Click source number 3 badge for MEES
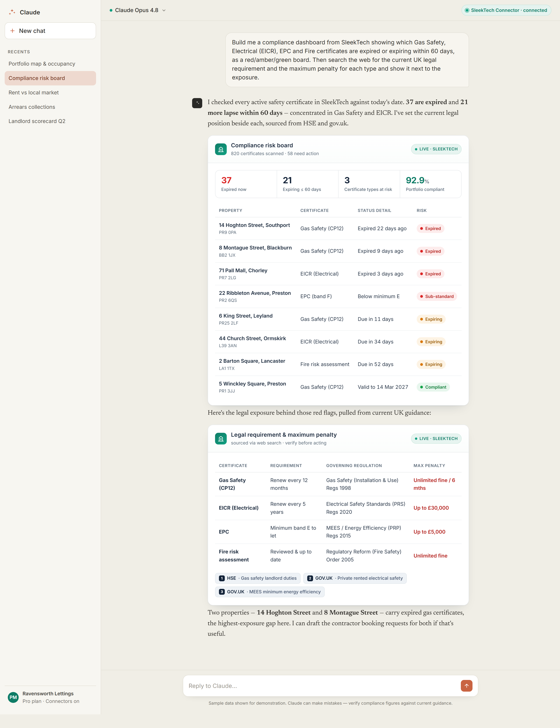The width and height of the screenshot is (560, 728). coord(222,592)
